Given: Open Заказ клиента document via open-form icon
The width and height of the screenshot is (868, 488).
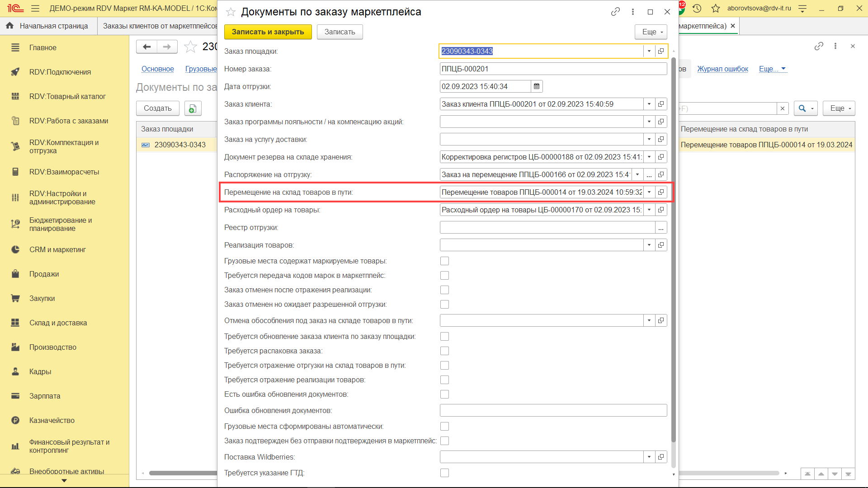Looking at the screenshot, I should pos(661,104).
